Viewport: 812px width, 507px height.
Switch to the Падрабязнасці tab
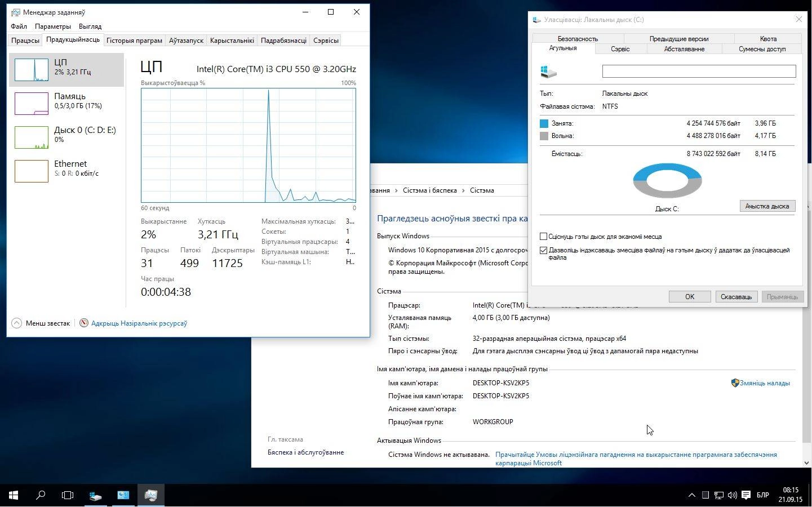(283, 41)
